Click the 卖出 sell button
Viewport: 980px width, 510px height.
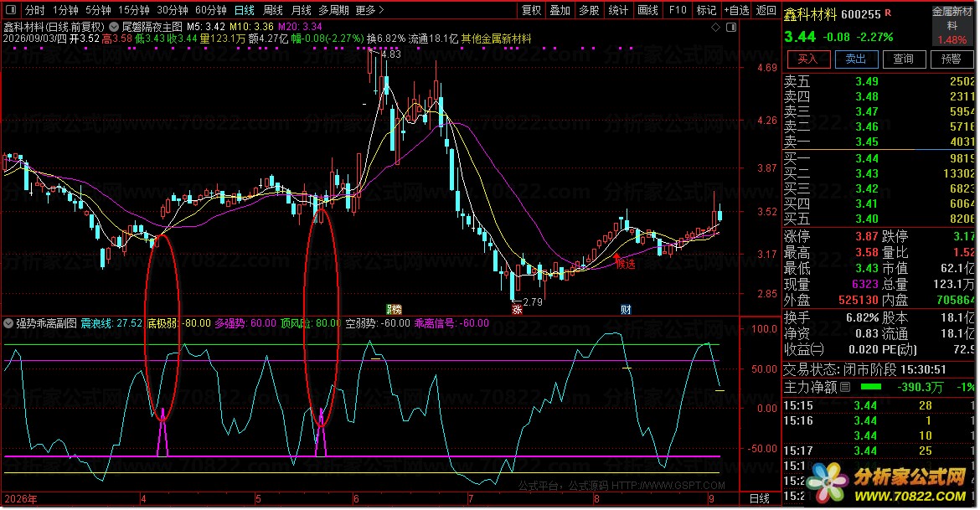tap(856, 59)
